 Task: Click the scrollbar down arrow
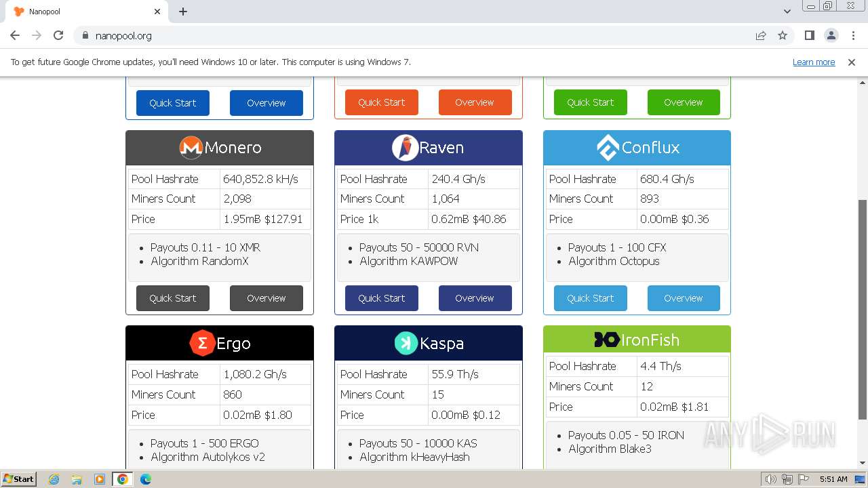click(x=863, y=463)
